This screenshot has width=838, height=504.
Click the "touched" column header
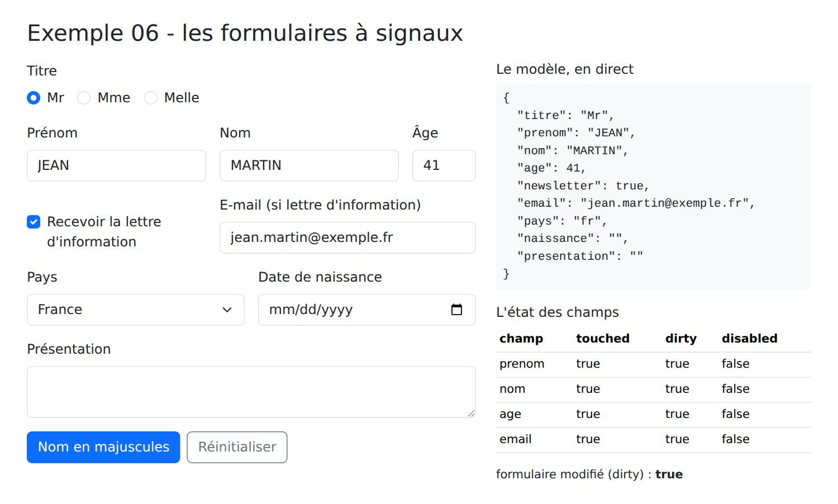[603, 339]
